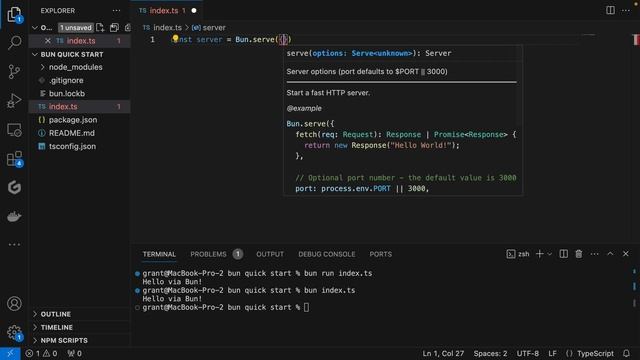This screenshot has width=640, height=360.
Task: Close index.ts in Open Editors list
Action: [48, 41]
